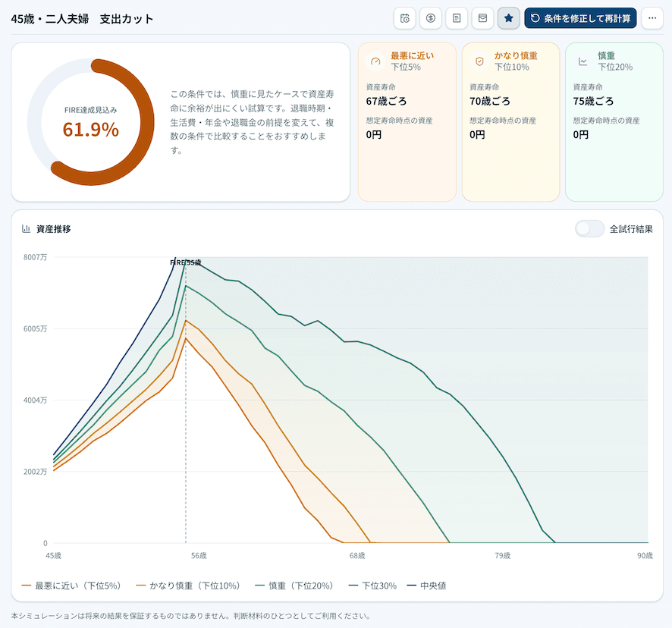Select the 最悪に近い 下位5% card
Image resolution: width=672 pixels, height=628 pixels.
pos(407,122)
